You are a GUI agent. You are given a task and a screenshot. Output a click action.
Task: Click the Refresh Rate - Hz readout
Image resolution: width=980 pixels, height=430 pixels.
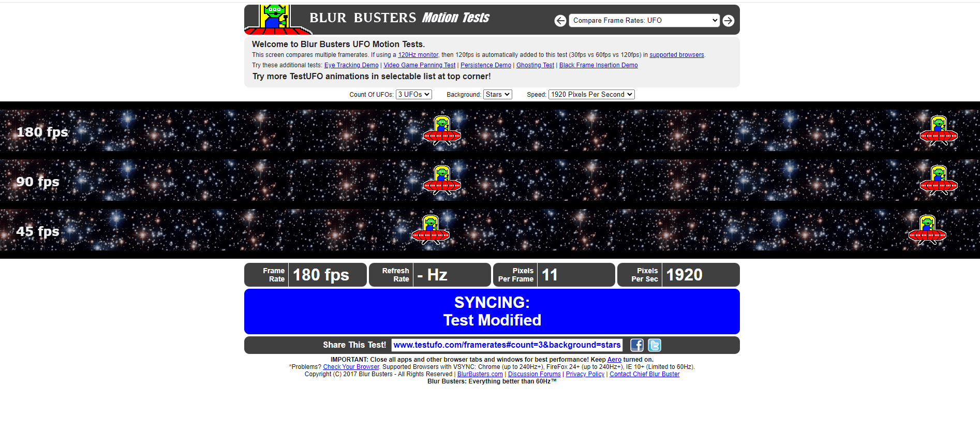click(429, 275)
